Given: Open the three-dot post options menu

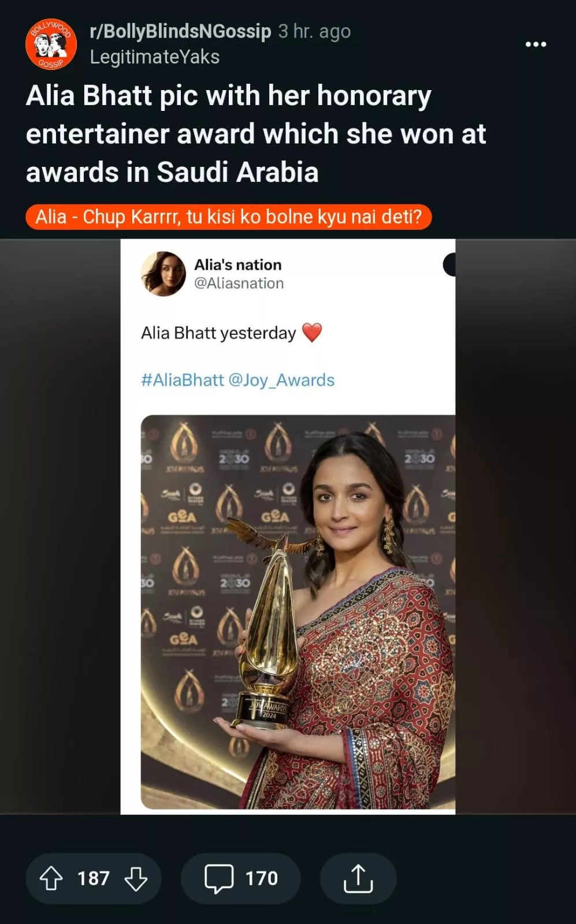Looking at the screenshot, I should pyautogui.click(x=536, y=44).
